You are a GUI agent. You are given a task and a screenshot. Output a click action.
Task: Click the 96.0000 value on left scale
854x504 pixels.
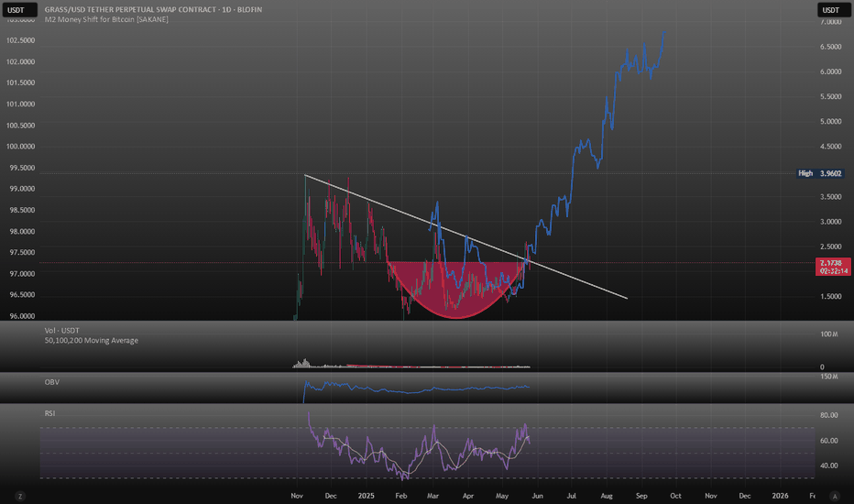[x=22, y=316]
